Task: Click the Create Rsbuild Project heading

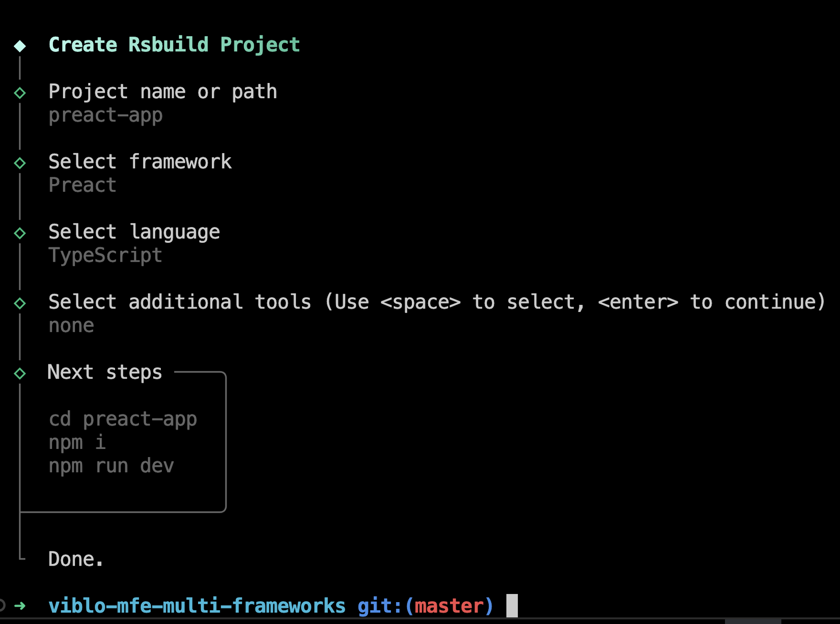Action: [x=174, y=45]
